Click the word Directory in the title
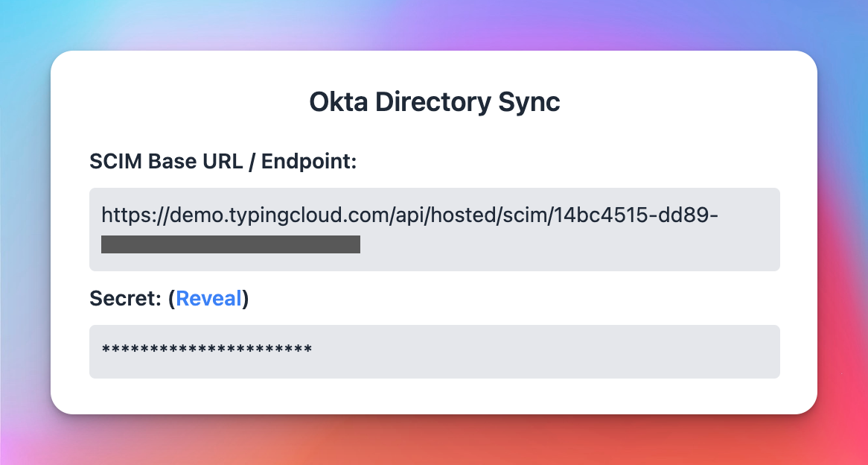Screen dimensions: 868x465 pyautogui.click(x=433, y=103)
